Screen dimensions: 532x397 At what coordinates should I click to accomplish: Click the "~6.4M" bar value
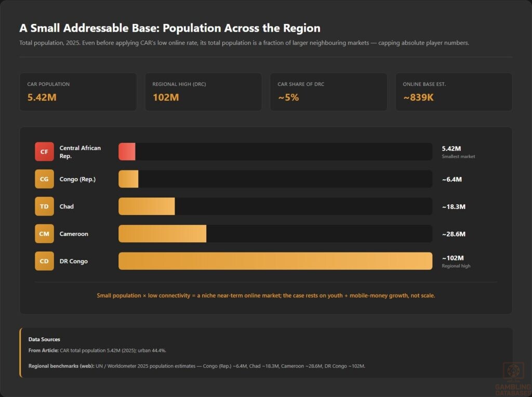(x=452, y=179)
